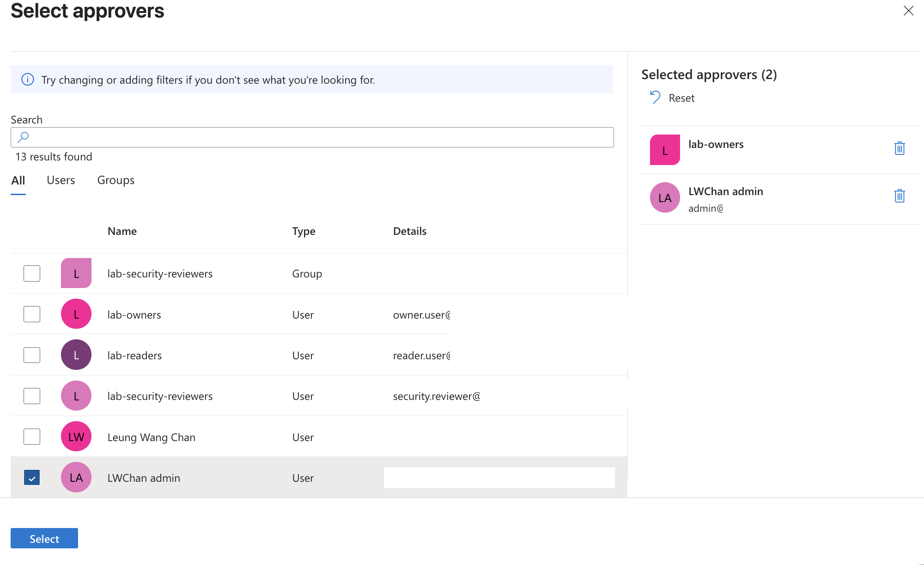Click the '13 results found' text
924x565 pixels.
(x=54, y=157)
